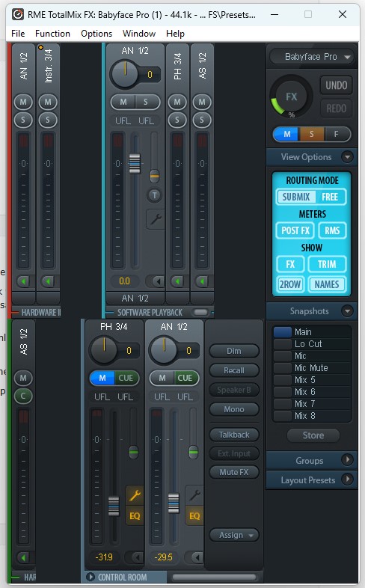The image size is (365, 588).
Task: Unmute the PH 3/4 output channel
Action: pyautogui.click(x=102, y=378)
